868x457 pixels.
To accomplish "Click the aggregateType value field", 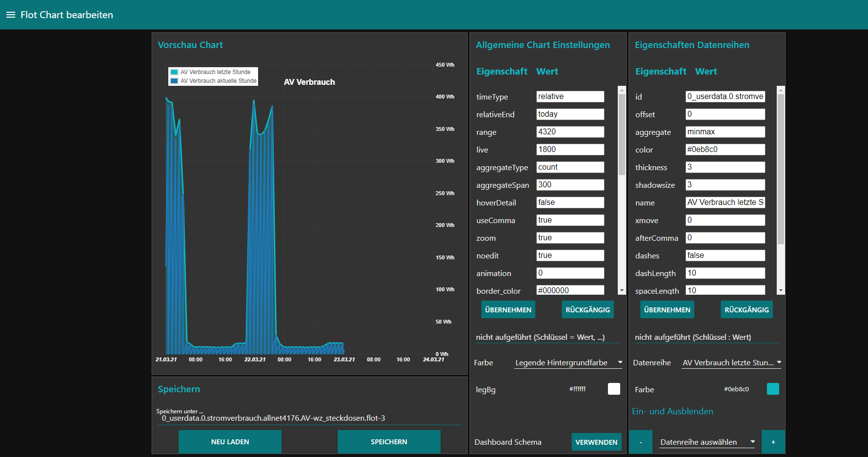I will pyautogui.click(x=570, y=167).
